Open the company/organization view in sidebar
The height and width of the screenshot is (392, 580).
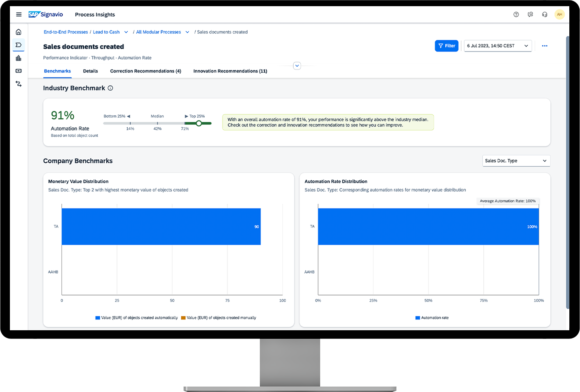tap(19, 58)
